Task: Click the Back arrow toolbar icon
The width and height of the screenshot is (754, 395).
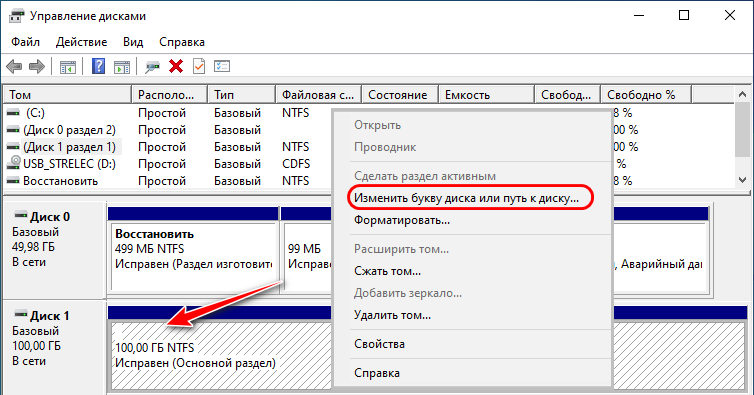Action: click(14, 66)
